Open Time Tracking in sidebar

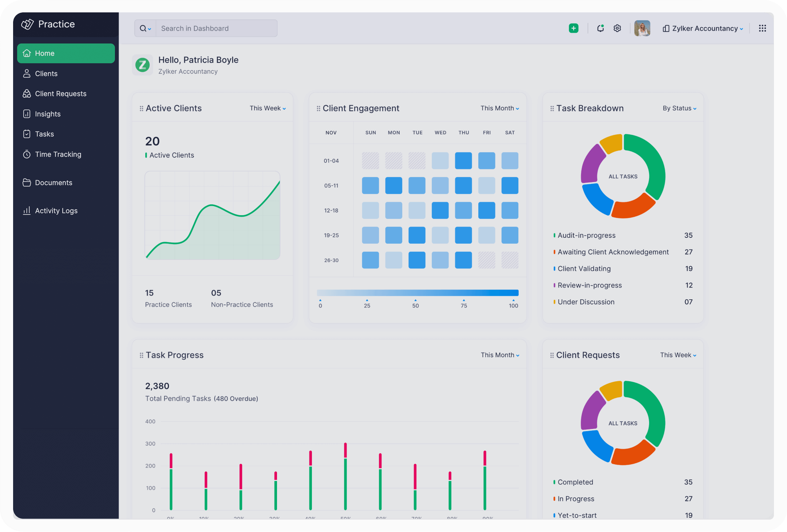[58, 154]
